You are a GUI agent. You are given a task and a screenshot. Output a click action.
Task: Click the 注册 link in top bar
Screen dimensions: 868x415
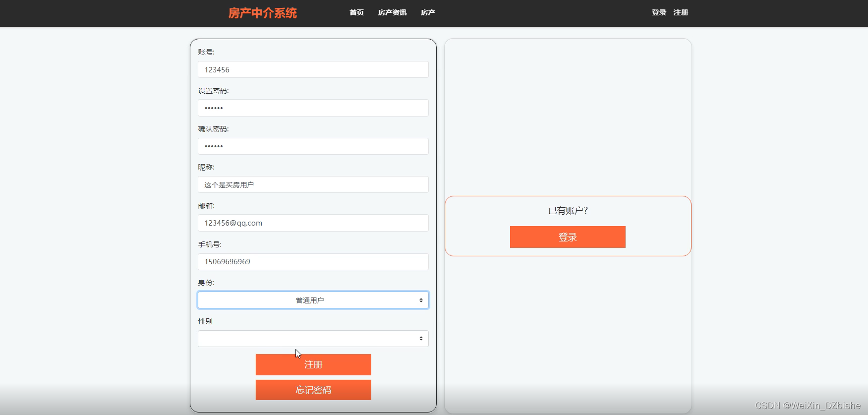point(681,12)
